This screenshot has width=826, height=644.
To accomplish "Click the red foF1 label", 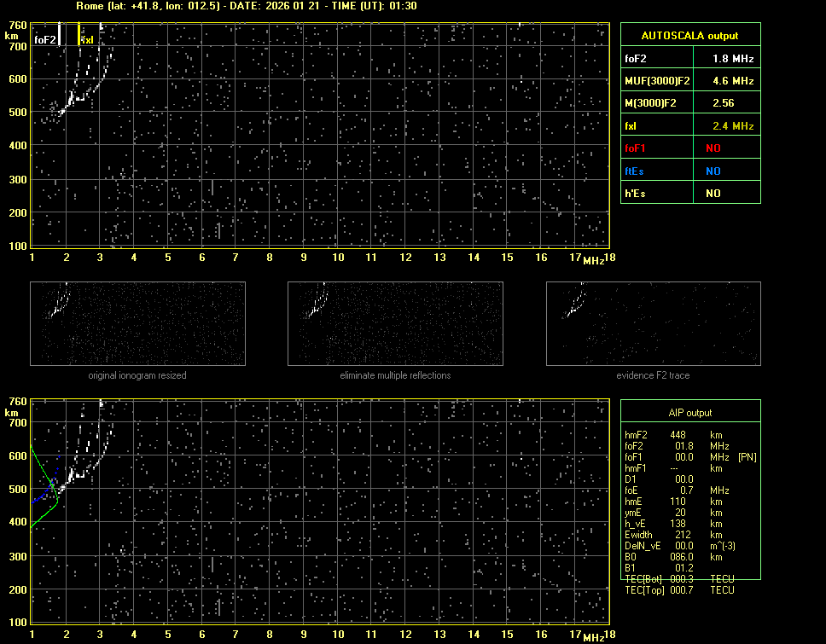I will click(x=636, y=148).
